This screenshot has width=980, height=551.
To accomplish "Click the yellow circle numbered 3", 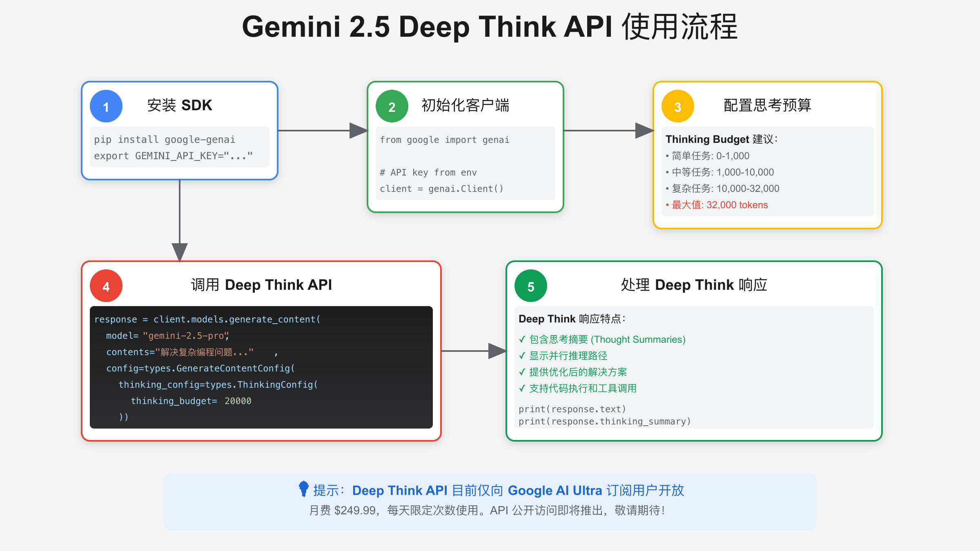I will (x=678, y=106).
